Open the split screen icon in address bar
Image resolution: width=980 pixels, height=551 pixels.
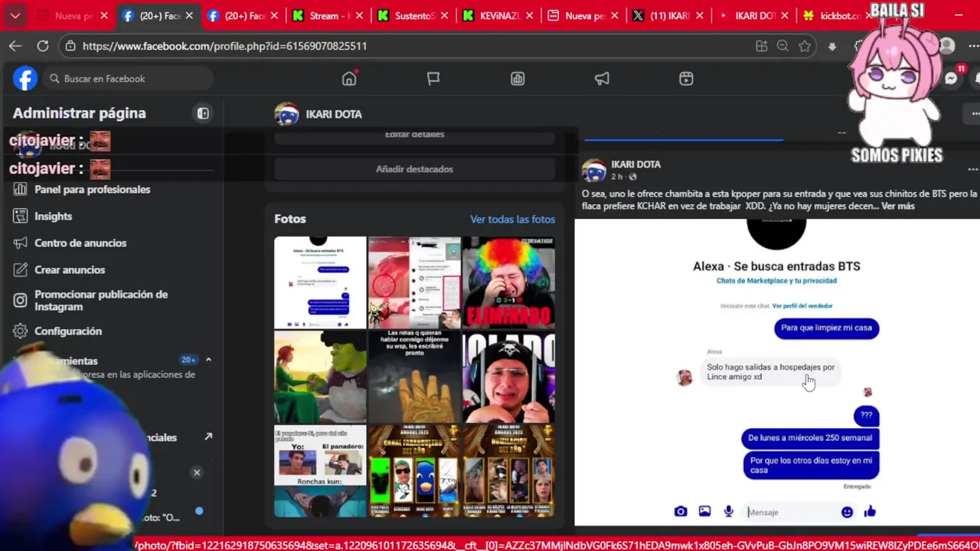[761, 46]
